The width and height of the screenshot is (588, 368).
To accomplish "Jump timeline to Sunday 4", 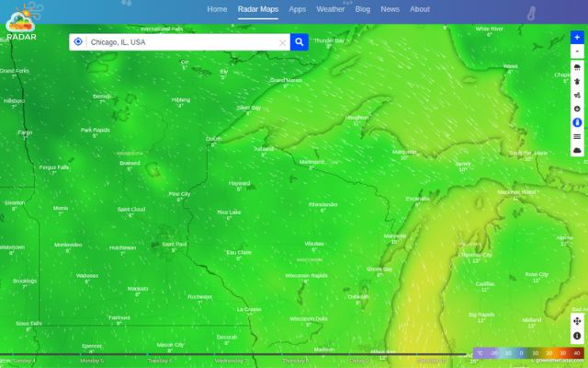I will 24,361.
